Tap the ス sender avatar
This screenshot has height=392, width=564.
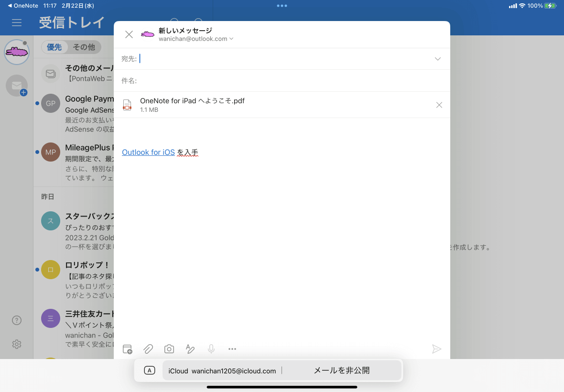pos(50,221)
